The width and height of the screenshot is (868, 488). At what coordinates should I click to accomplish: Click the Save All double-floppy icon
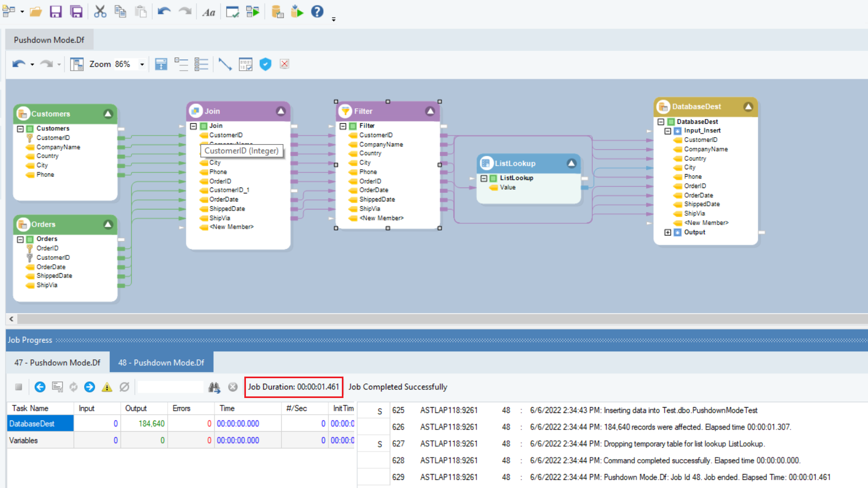pyautogui.click(x=77, y=12)
